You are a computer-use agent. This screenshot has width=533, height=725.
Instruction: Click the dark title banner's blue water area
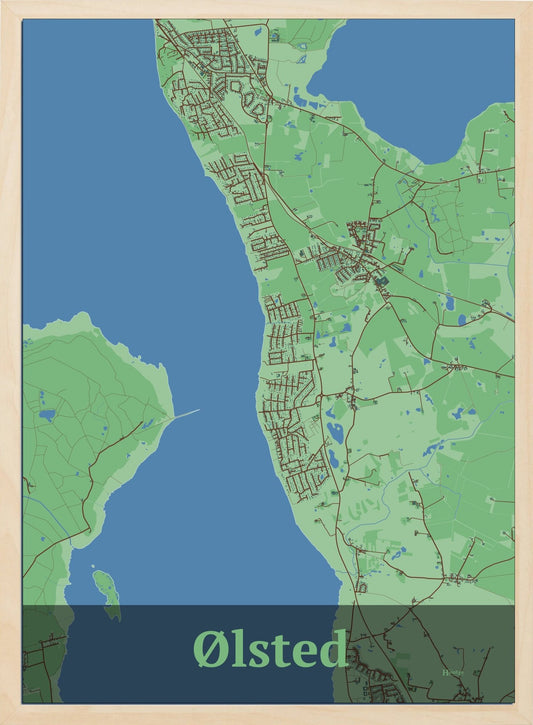199,654
